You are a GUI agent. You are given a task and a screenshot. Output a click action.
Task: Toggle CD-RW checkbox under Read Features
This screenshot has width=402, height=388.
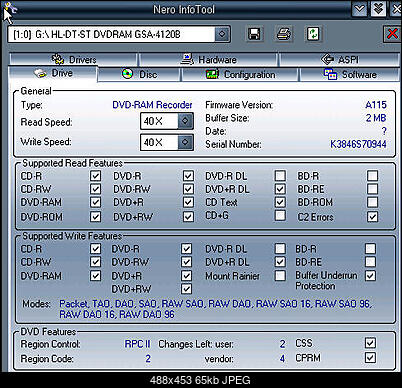click(x=95, y=189)
